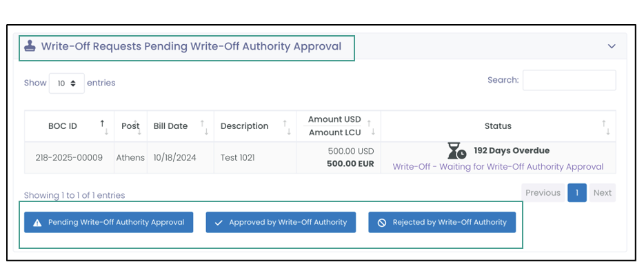The image size is (644, 280).
Task: Go to Previous page
Action: pyautogui.click(x=543, y=192)
